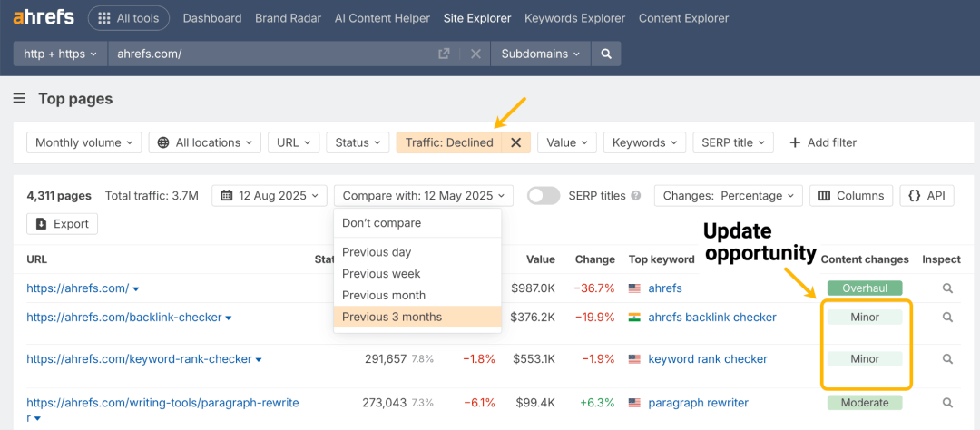Click the Minor badge for keyword-rank-checker

[x=865, y=358]
